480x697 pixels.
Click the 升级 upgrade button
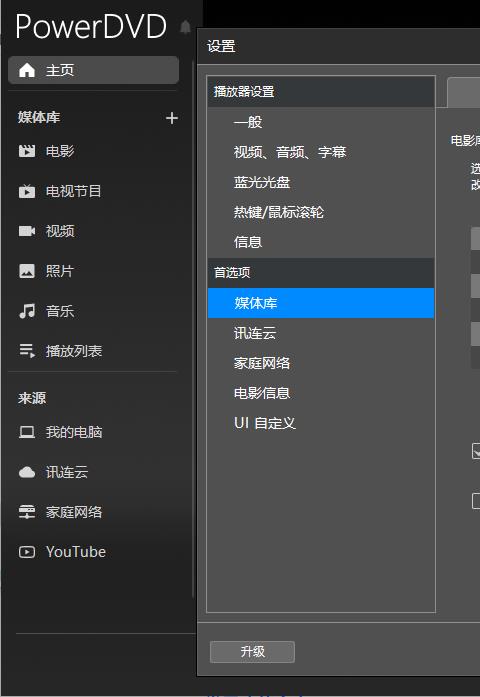click(x=252, y=652)
